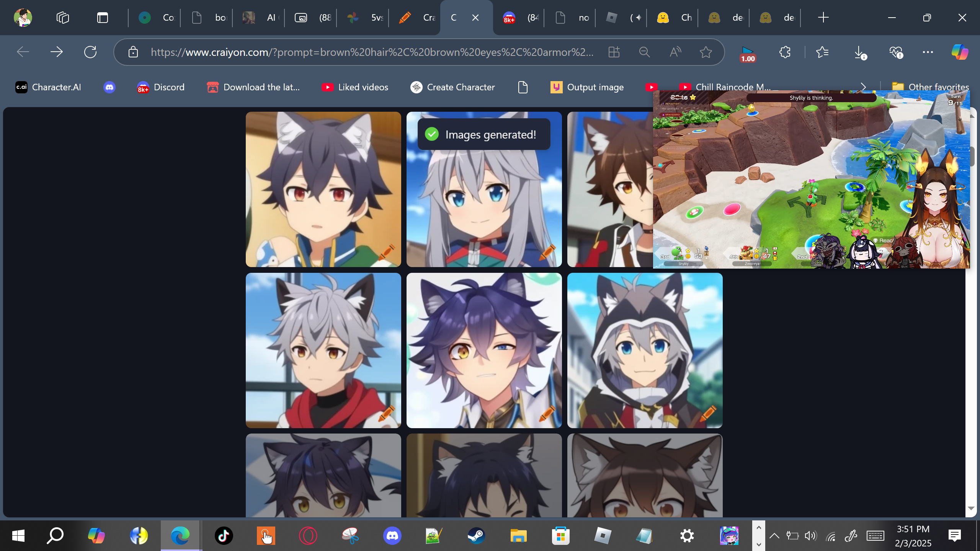This screenshot has width=980, height=551.
Task: Refresh the Craiyon page
Action: (90, 52)
